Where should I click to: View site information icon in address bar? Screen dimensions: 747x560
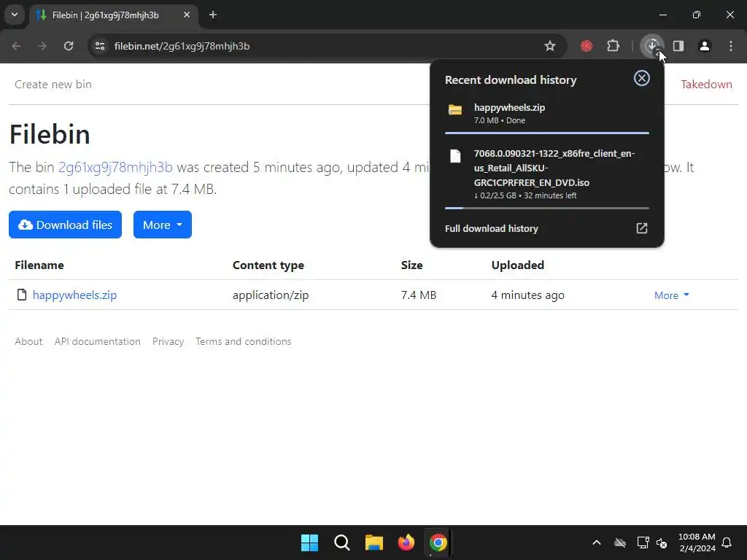coord(99,46)
